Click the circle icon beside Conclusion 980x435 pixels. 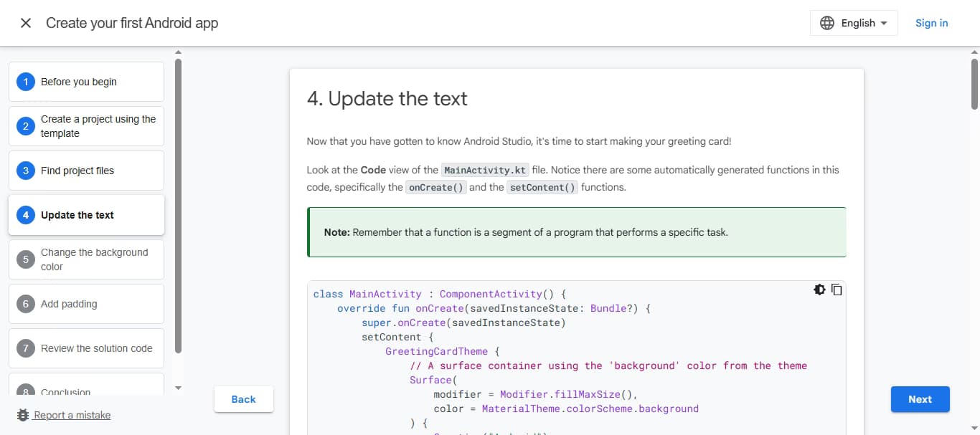point(24,392)
